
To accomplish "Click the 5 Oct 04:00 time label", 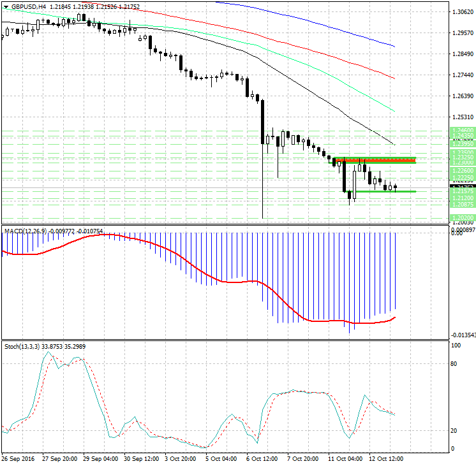I will coord(221,459).
